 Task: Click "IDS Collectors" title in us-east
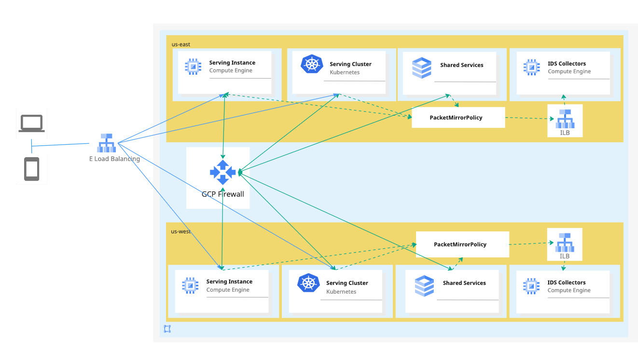click(x=567, y=64)
